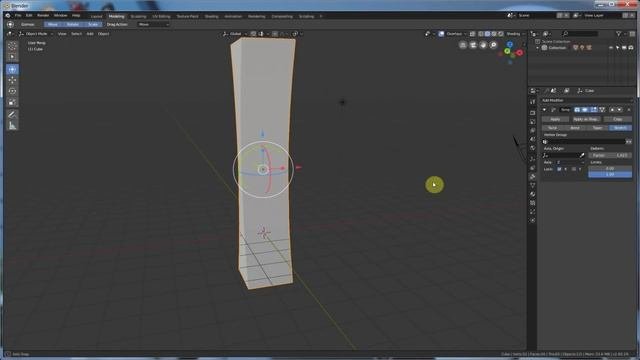
Task: Collapse the modifier panel with its arrow
Action: [544, 110]
